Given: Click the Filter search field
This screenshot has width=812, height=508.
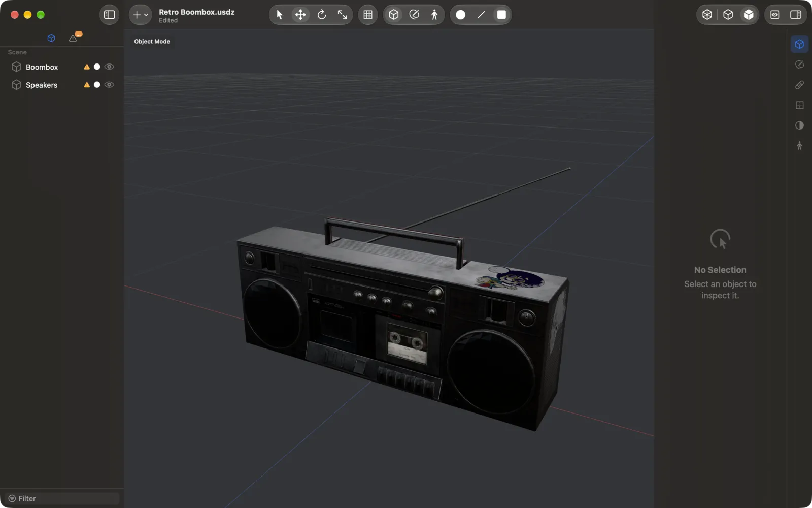Looking at the screenshot, I should pyautogui.click(x=62, y=498).
